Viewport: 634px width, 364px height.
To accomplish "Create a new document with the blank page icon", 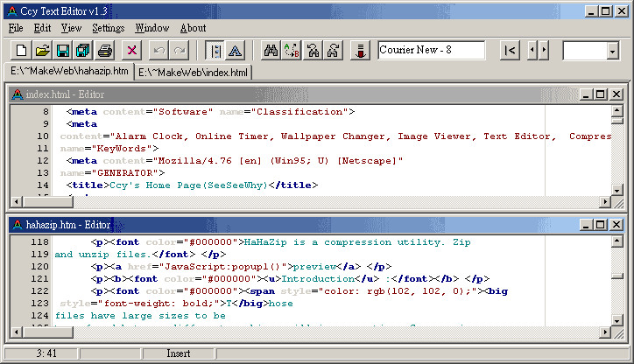I will (21, 51).
